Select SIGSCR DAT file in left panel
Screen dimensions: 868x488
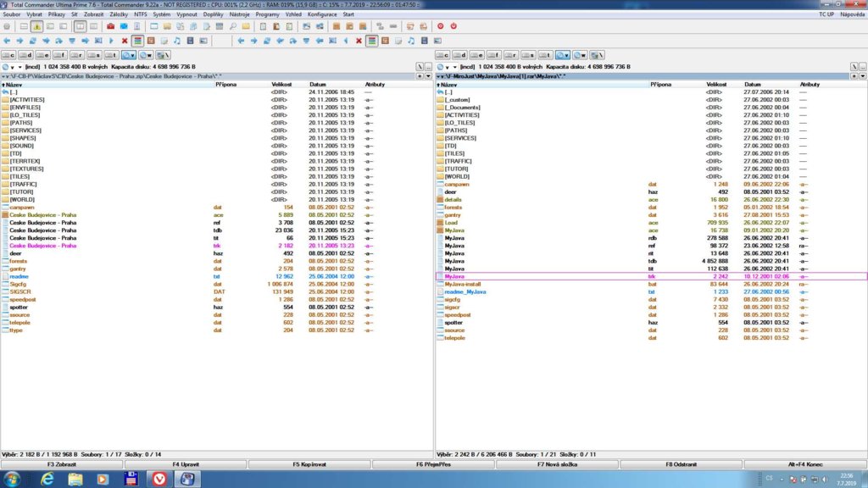216,291
